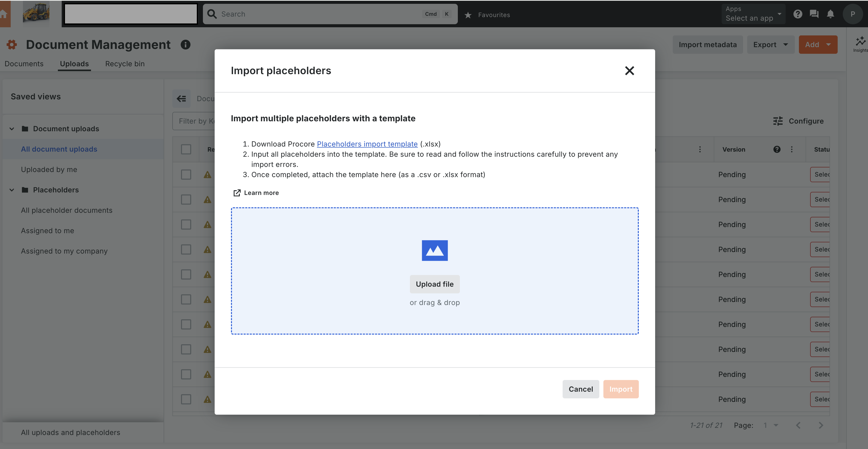Switch to the Documents tab
The width and height of the screenshot is (868, 449).
[x=24, y=64]
